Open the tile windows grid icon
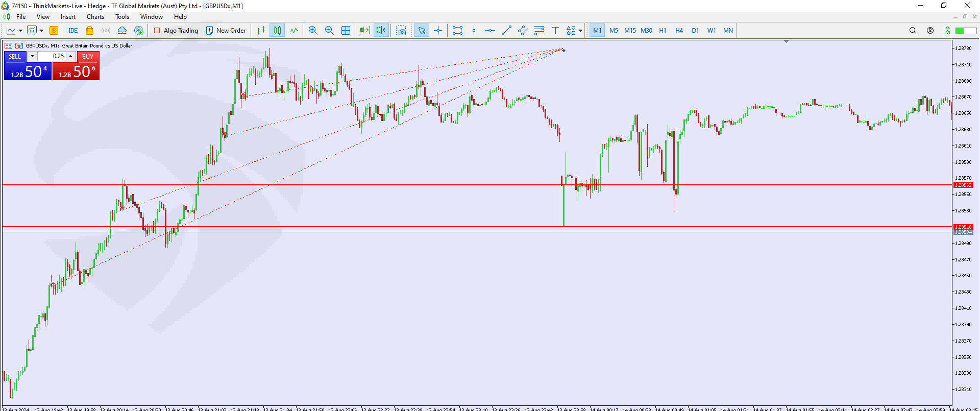This screenshot has height=411, width=980. point(346,31)
